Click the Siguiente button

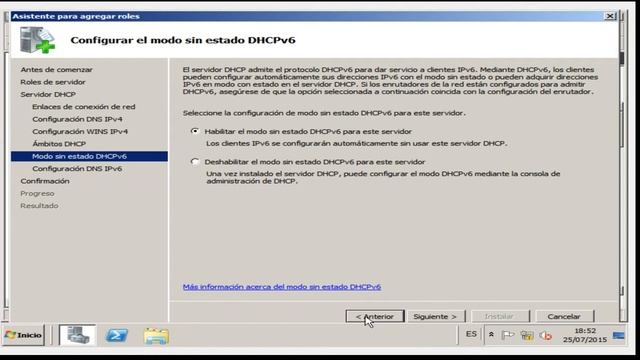435,316
